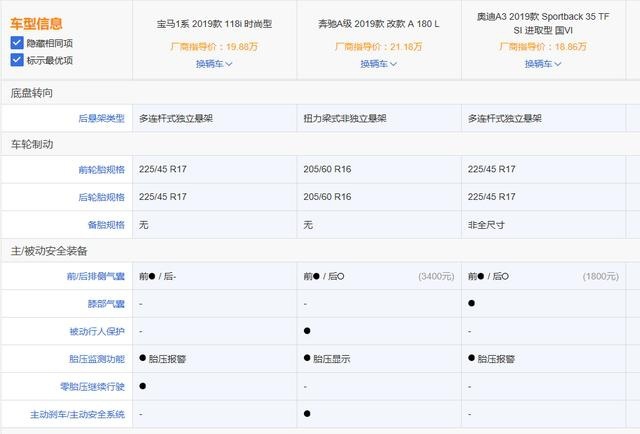Click the 宝马1系 2019款 118i 时尚型 title
This screenshot has width=640, height=434.
(x=214, y=24)
